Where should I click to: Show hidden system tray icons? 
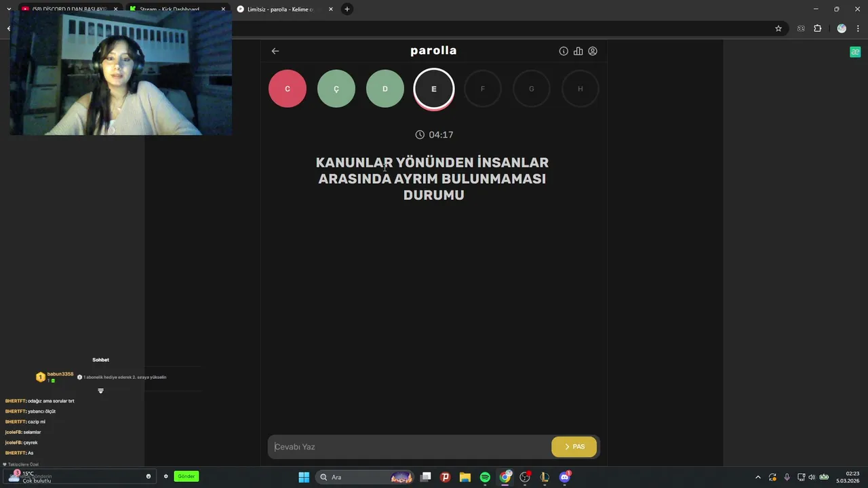pyautogui.click(x=758, y=477)
